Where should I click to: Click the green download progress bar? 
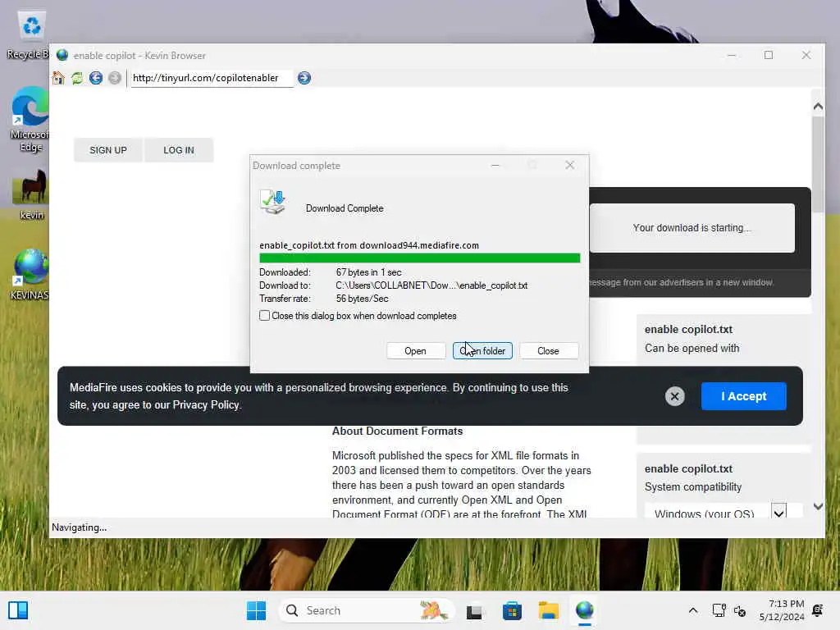(419, 258)
